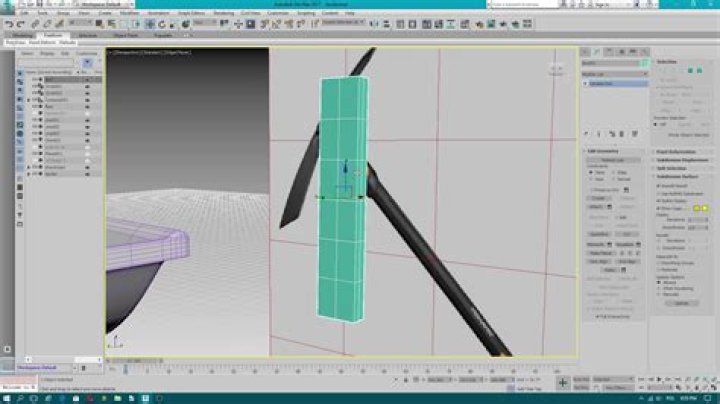
Task: Select the Select and Place tool
Action: [185, 24]
